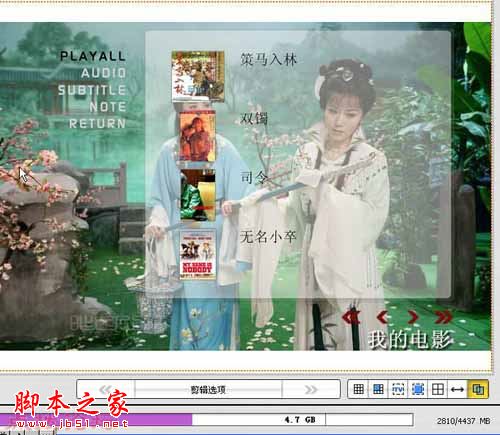The image size is (500, 435).
Task: Click the red double-left first-page arrow
Action: tap(351, 317)
